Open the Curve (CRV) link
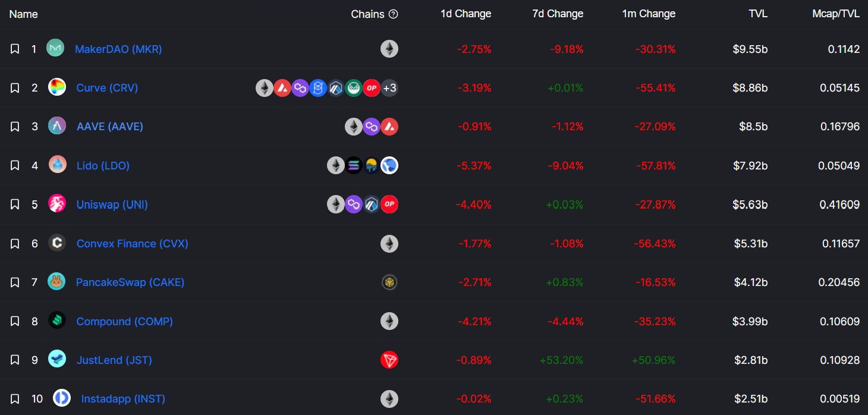This screenshot has height=415, width=868. click(107, 88)
